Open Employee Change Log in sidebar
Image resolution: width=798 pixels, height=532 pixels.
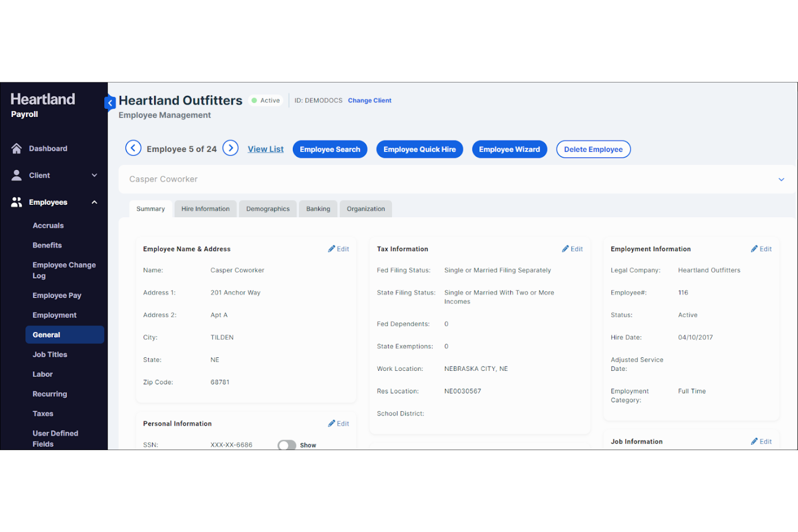(x=64, y=270)
